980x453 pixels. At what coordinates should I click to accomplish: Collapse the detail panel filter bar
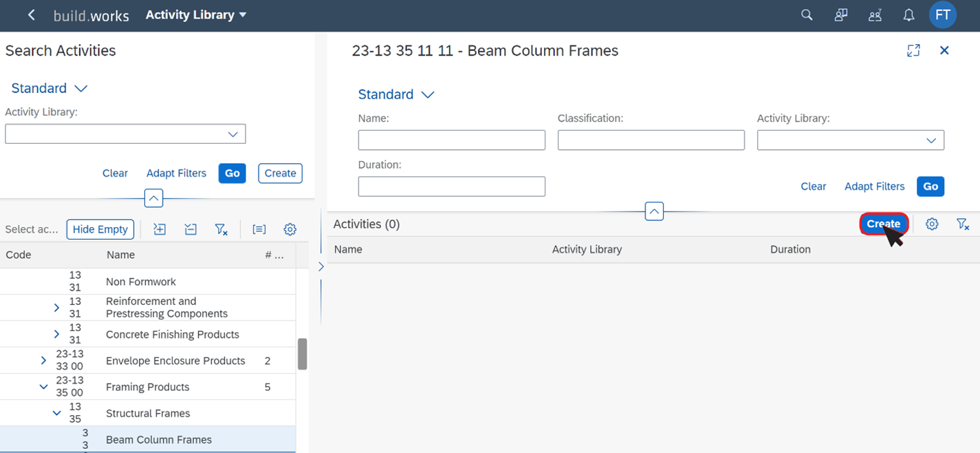click(654, 211)
